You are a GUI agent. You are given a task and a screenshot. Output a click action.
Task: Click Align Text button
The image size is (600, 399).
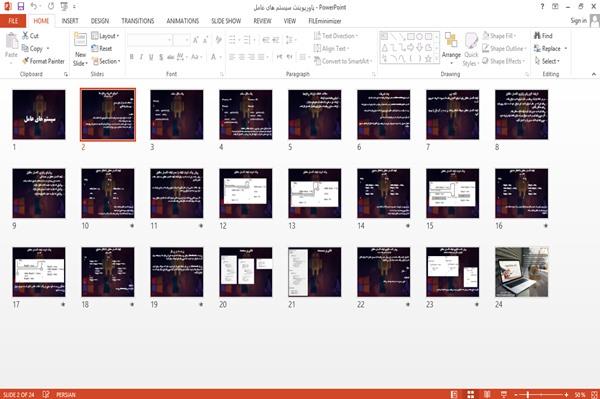pos(331,49)
